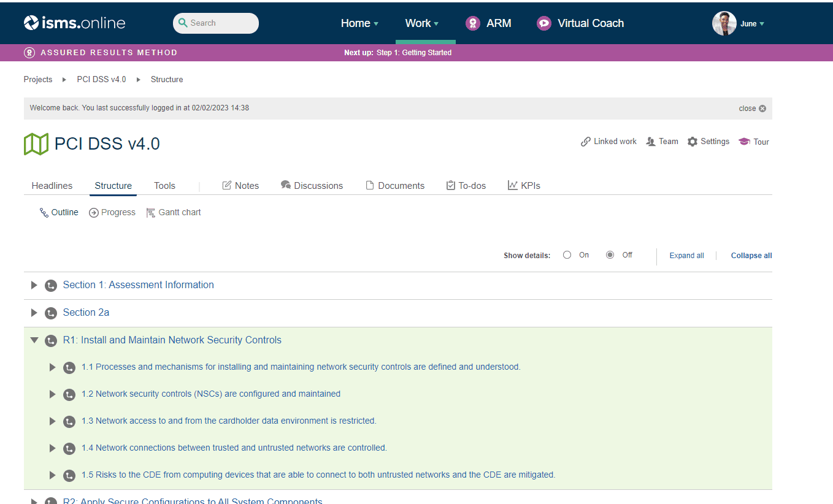Open the Team members icon
The height and width of the screenshot is (504, 833).
point(651,142)
